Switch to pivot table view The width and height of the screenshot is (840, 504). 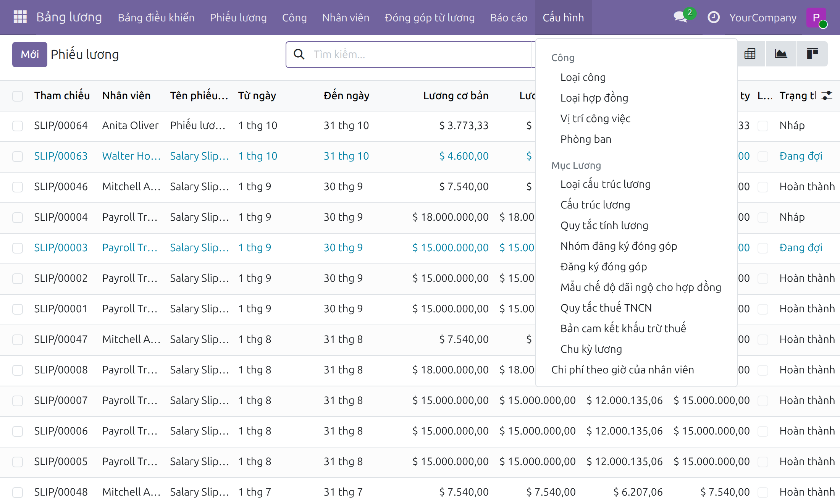click(x=750, y=54)
